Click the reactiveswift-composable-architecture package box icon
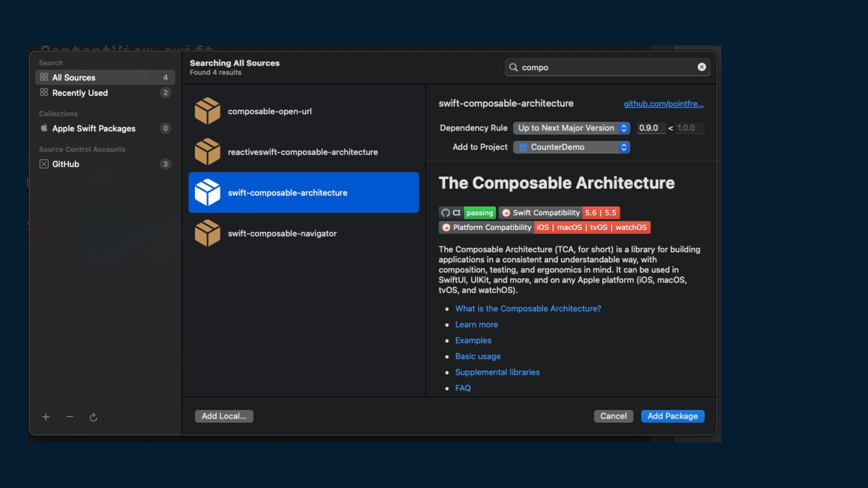Viewport: 868px width, 488px height. 208,152
